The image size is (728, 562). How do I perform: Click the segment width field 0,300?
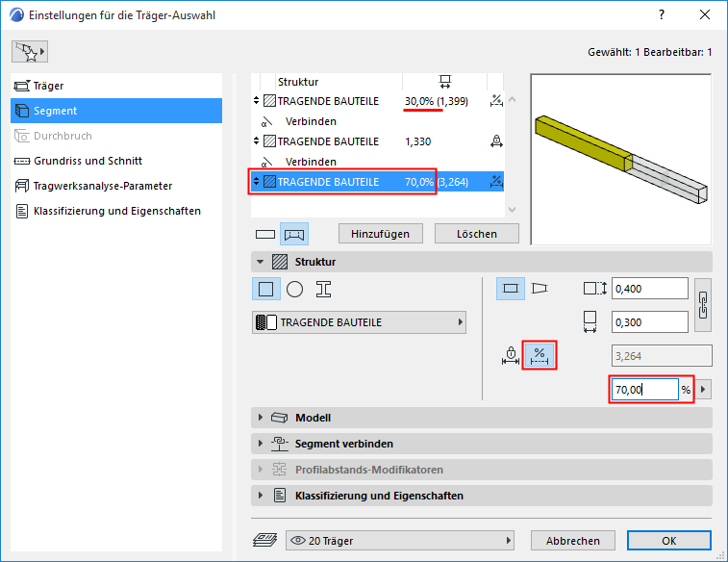[649, 322]
